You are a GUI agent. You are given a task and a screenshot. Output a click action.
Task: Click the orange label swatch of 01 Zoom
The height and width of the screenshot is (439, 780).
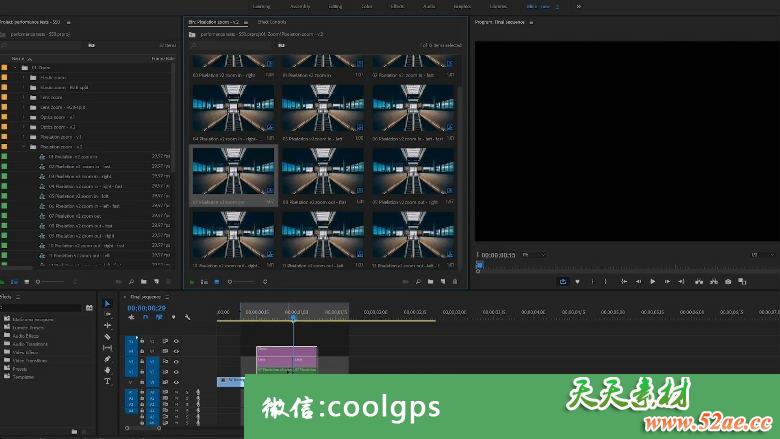[x=4, y=68]
